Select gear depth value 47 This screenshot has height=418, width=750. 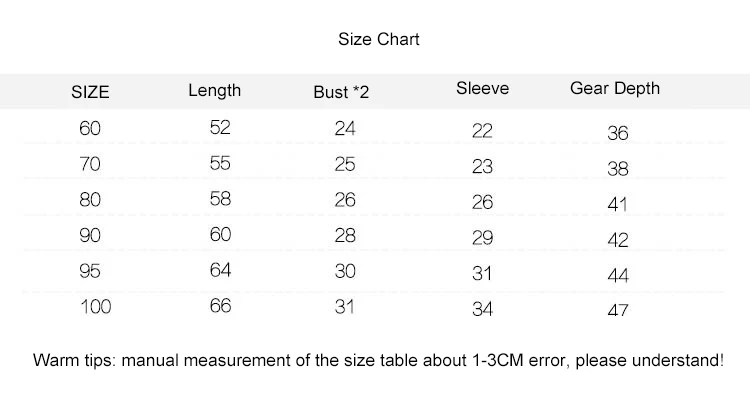pyautogui.click(x=618, y=311)
